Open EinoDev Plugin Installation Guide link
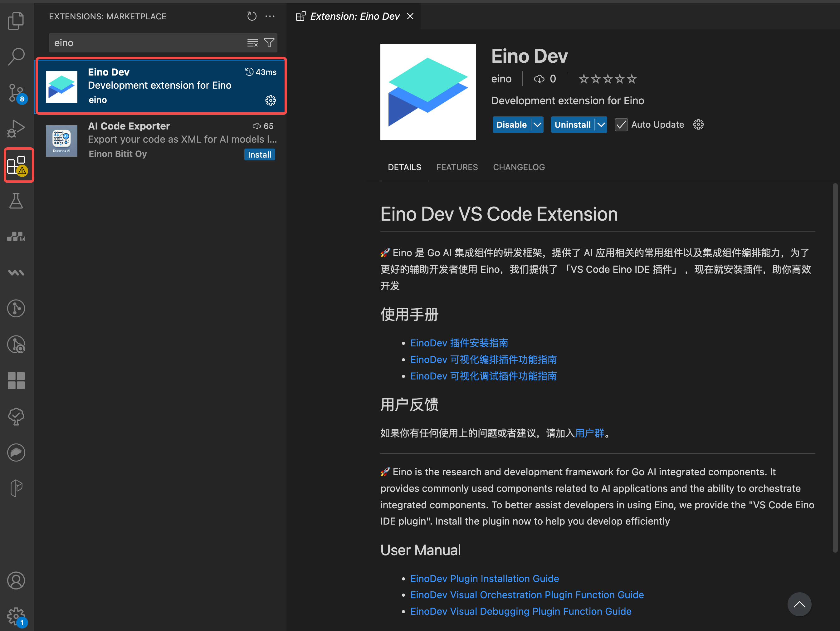Image resolution: width=840 pixels, height=631 pixels. (x=485, y=578)
